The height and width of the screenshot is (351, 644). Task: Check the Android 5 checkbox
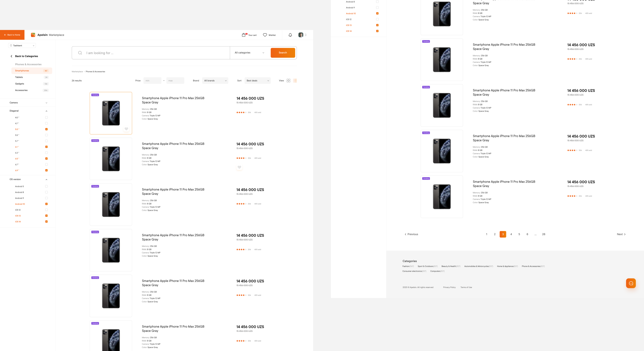[x=47, y=186]
